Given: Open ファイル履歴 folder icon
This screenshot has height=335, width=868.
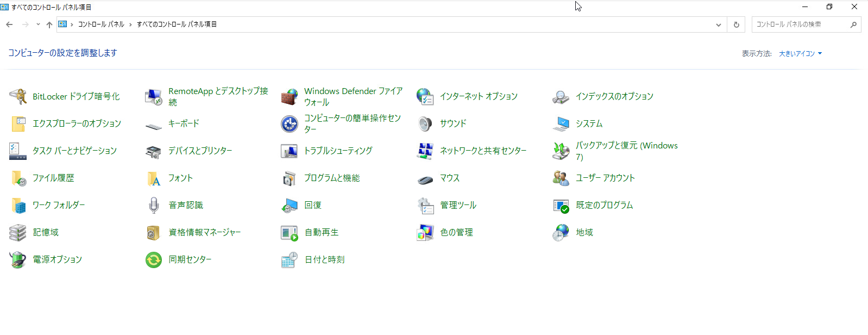Looking at the screenshot, I should coord(18,178).
